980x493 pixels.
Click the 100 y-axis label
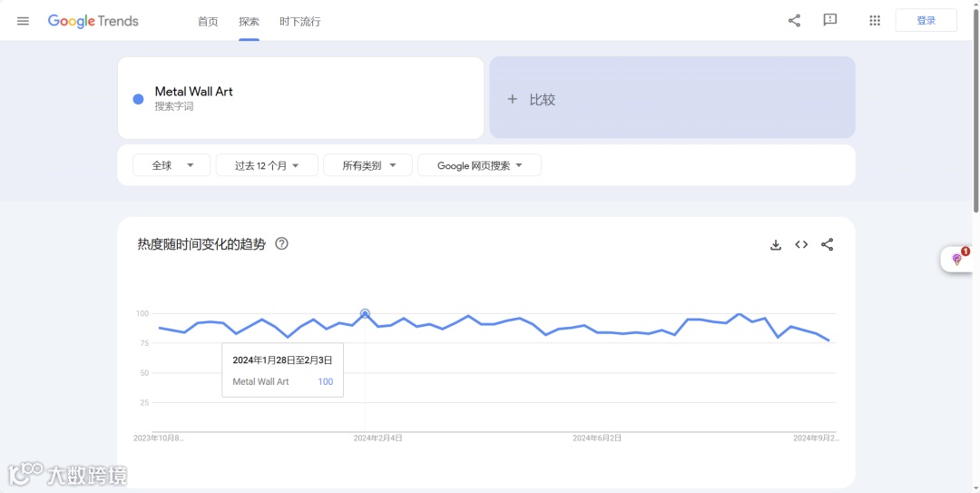[x=142, y=313]
